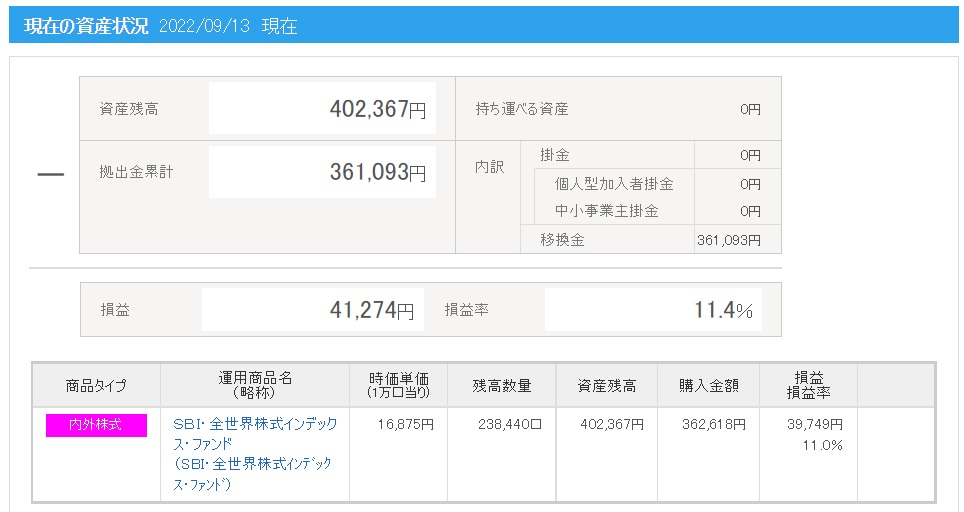This screenshot has width=964, height=512.
Task: Click the 運用商品名 (略称) column header
Action: [x=254, y=386]
